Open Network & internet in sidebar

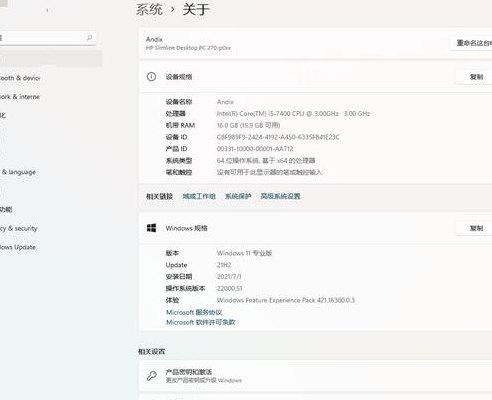pyautogui.click(x=20, y=97)
